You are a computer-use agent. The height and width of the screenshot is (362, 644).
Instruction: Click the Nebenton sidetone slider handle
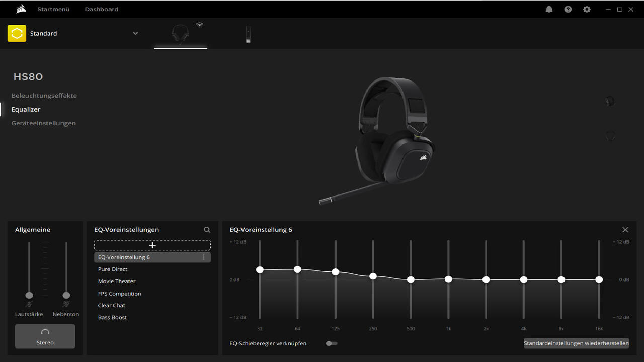tap(66, 295)
